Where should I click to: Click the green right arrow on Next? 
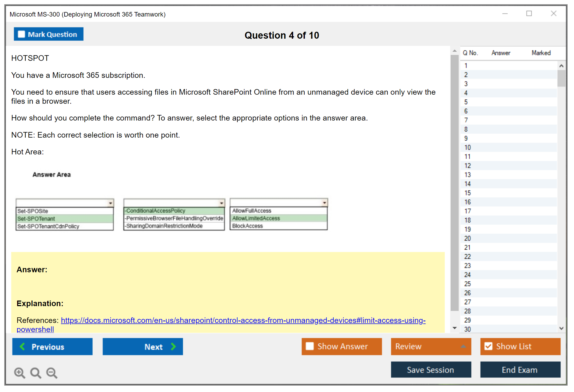pyautogui.click(x=173, y=346)
